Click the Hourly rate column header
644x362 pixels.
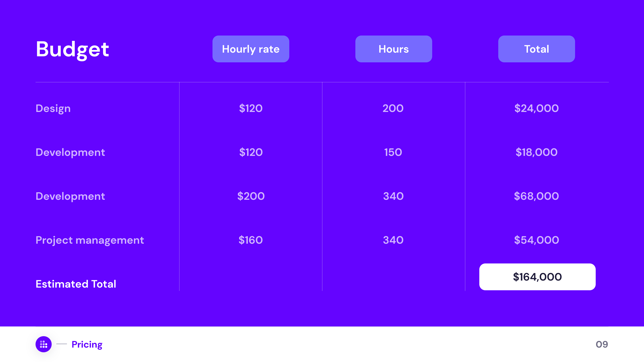(x=251, y=49)
